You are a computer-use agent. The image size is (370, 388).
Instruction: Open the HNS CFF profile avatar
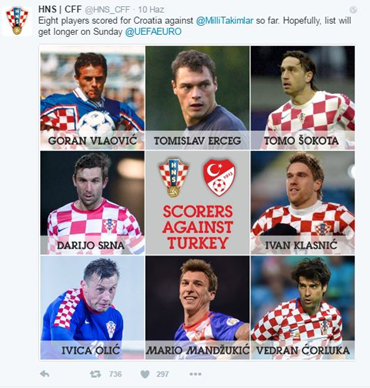[17, 21]
